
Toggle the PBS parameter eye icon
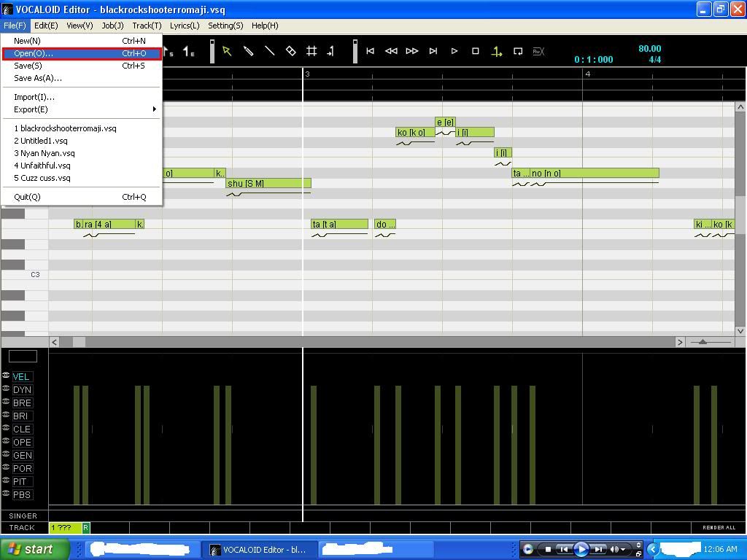tap(6, 494)
